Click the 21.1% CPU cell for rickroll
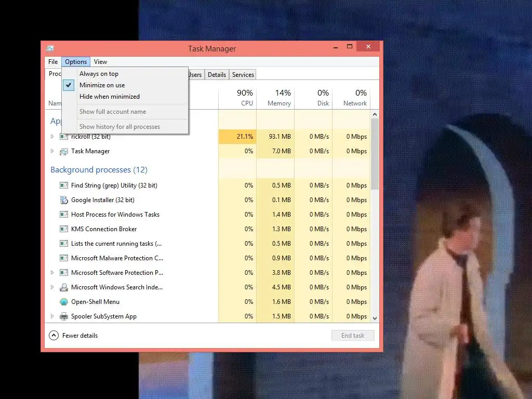 click(x=237, y=137)
